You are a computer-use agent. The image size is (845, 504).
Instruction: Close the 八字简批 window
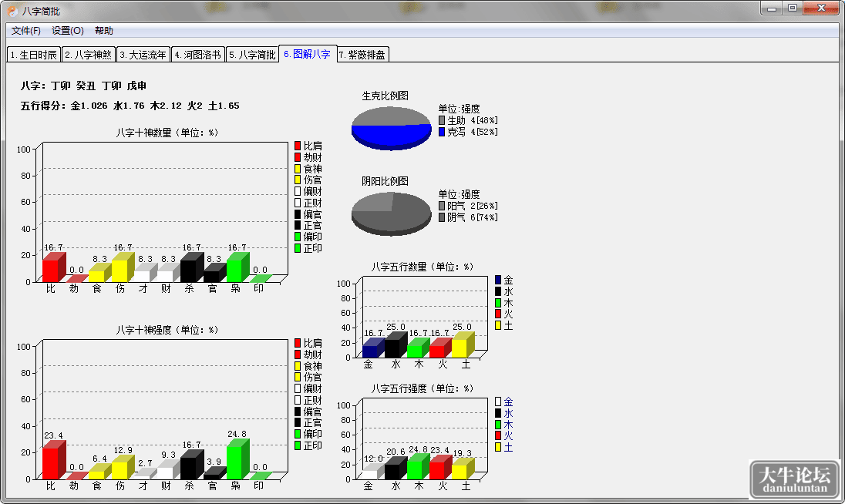point(821,8)
